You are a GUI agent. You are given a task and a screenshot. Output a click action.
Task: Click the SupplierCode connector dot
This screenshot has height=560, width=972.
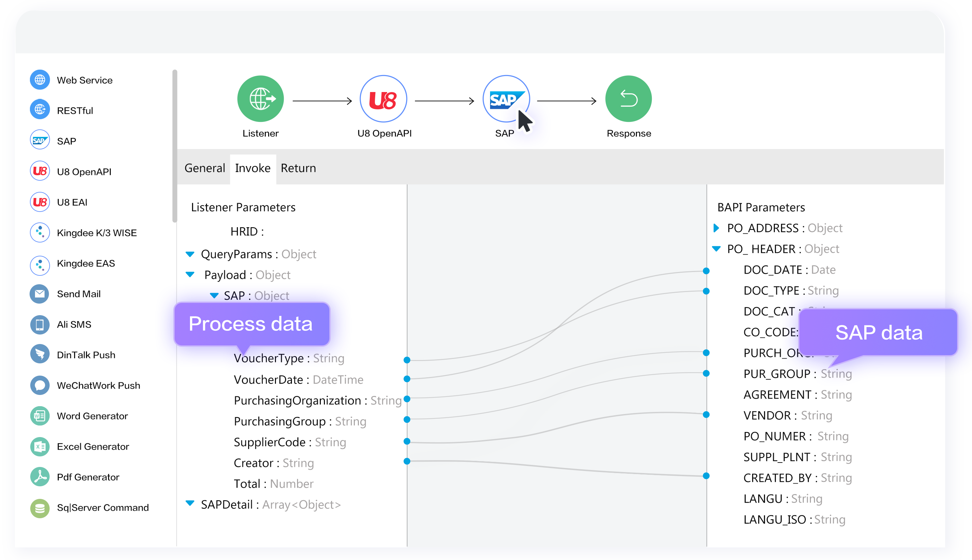407,441
